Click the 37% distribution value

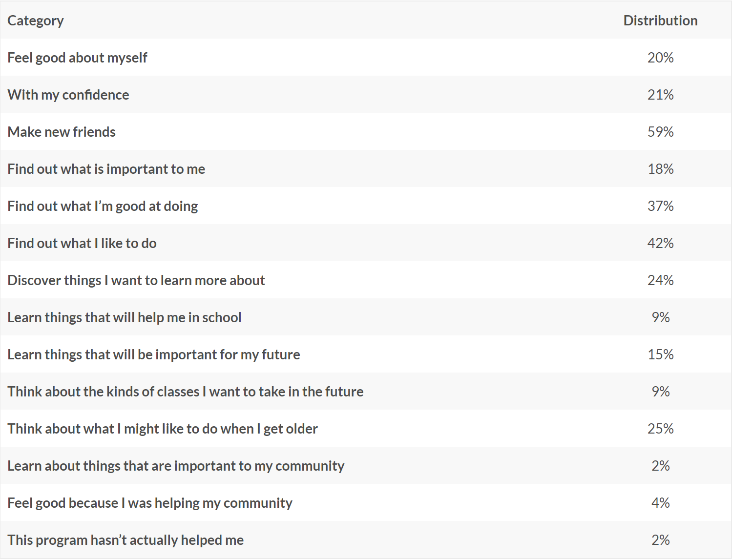660,206
